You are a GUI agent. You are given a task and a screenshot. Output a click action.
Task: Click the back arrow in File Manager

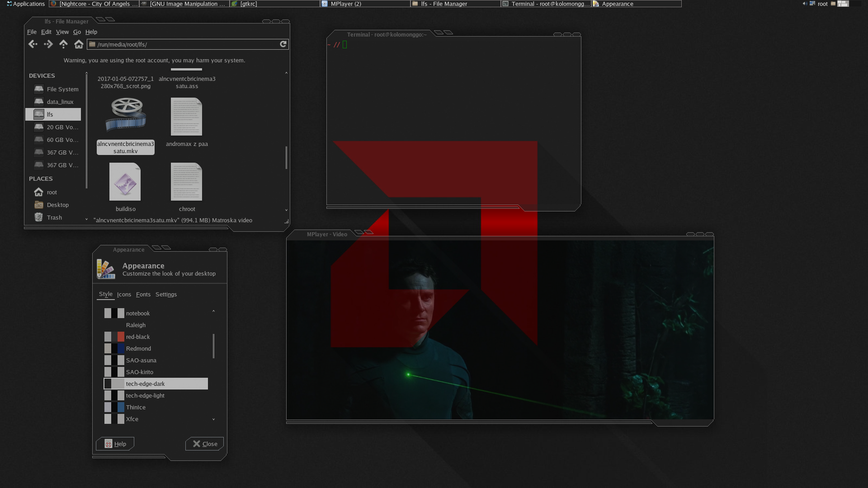[x=33, y=44]
